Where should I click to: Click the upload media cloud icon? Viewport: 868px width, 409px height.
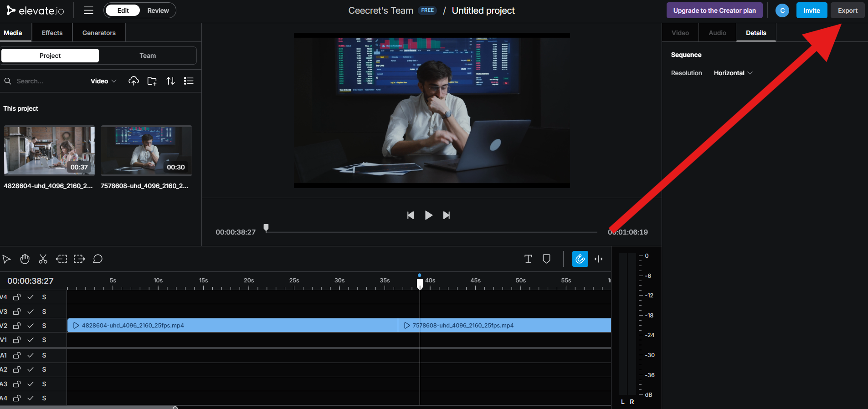(x=134, y=81)
